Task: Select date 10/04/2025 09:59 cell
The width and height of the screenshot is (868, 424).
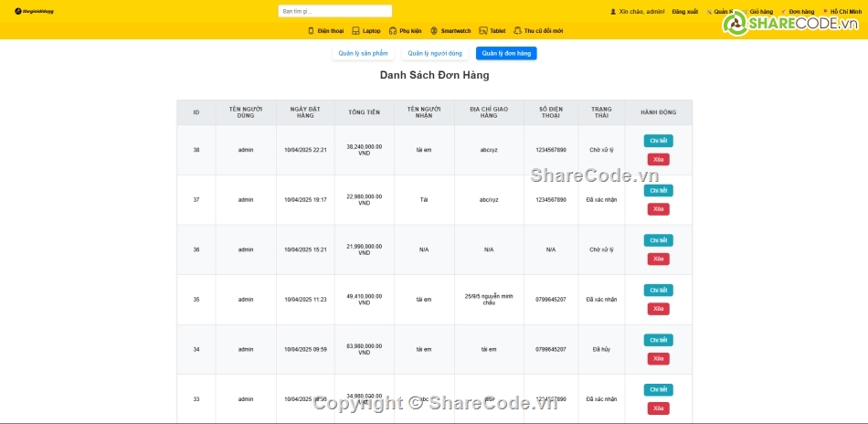Action: (305, 349)
